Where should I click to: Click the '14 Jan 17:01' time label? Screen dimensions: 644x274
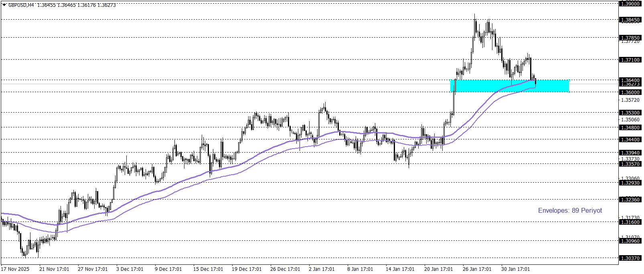400,269
